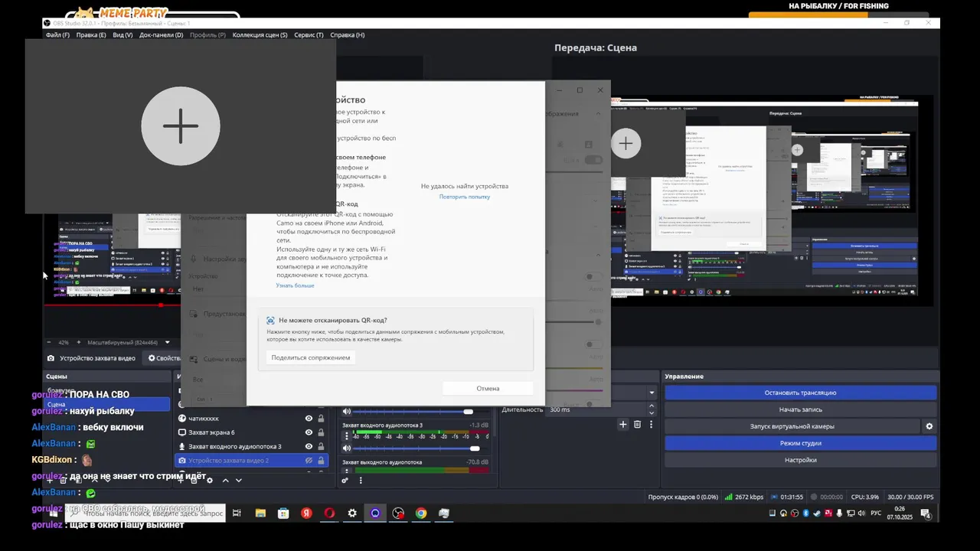The height and width of the screenshot is (551, 980).
Task: Click the monitor icon of Захват экрана 6
Action: (x=182, y=432)
